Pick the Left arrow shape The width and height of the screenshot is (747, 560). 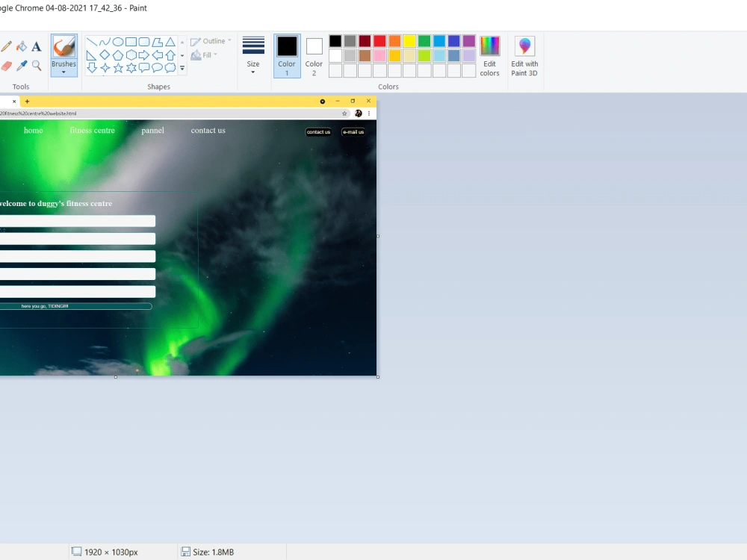coord(157,55)
